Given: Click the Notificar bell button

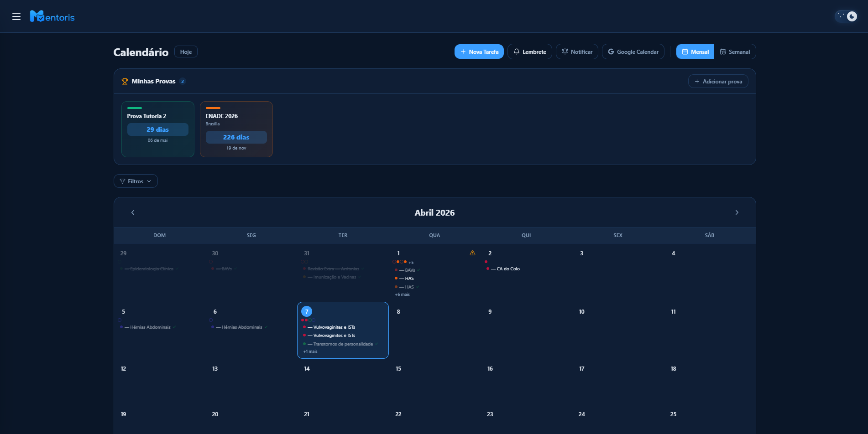Looking at the screenshot, I should pyautogui.click(x=577, y=52).
